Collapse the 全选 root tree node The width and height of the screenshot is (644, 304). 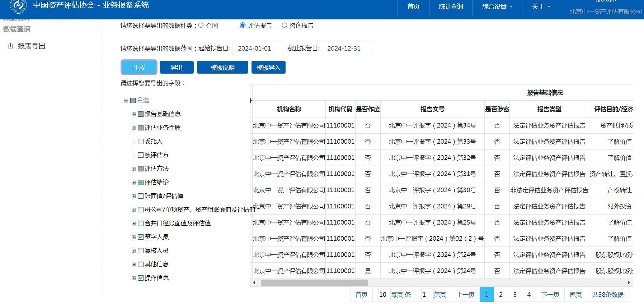coord(126,101)
